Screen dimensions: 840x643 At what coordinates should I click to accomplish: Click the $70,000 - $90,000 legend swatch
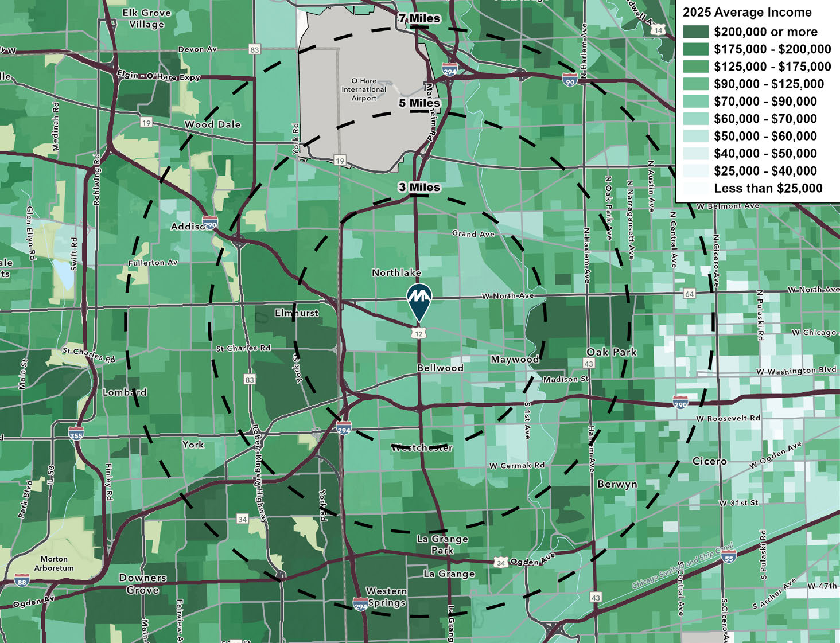[x=695, y=101]
